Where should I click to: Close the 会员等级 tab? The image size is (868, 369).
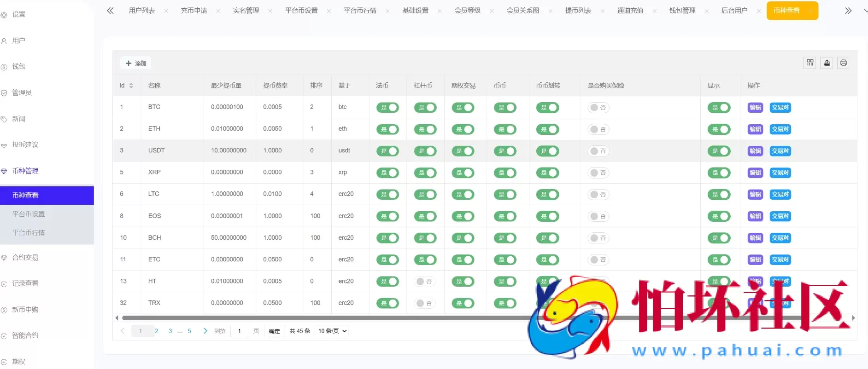(492, 11)
